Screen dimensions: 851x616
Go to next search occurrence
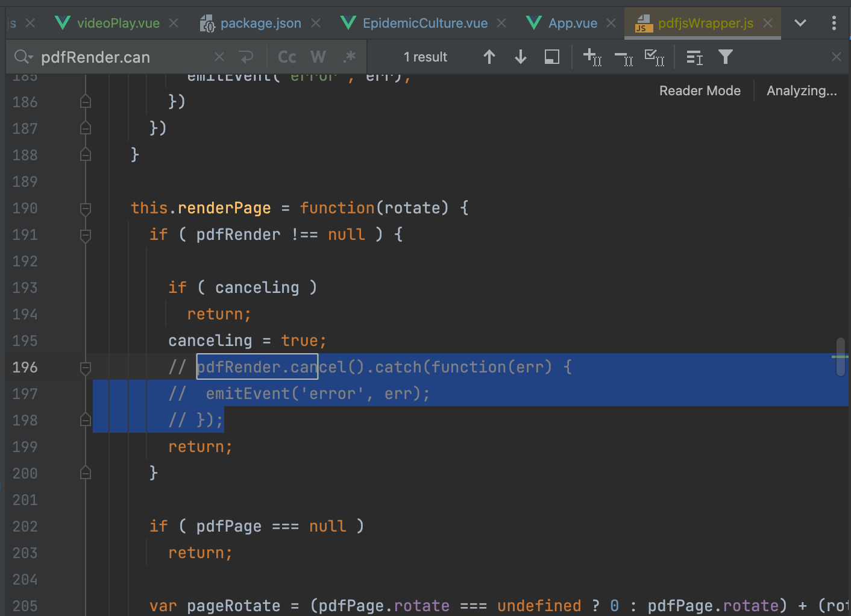(521, 57)
